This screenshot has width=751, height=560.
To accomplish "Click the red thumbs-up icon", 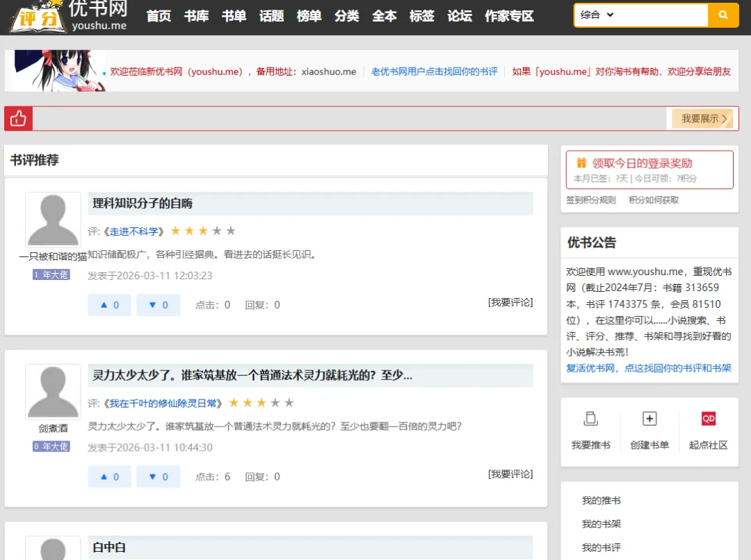I will click(x=18, y=118).
